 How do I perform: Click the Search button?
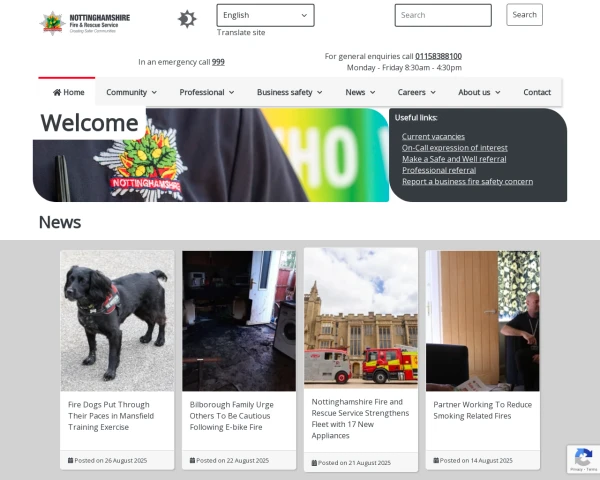point(524,15)
